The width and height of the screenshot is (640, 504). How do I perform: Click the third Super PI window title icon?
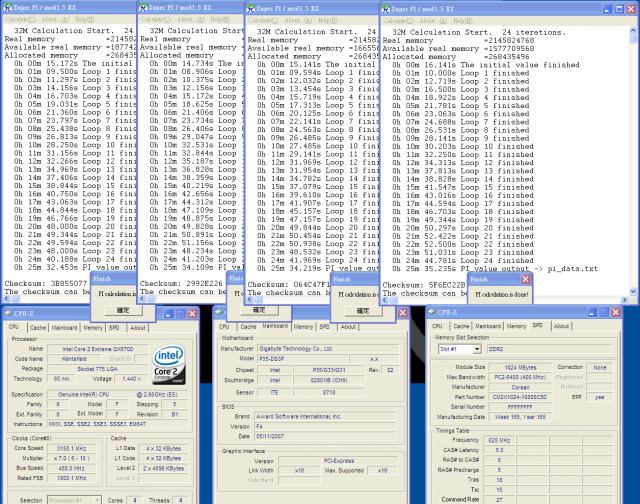pos(250,8)
